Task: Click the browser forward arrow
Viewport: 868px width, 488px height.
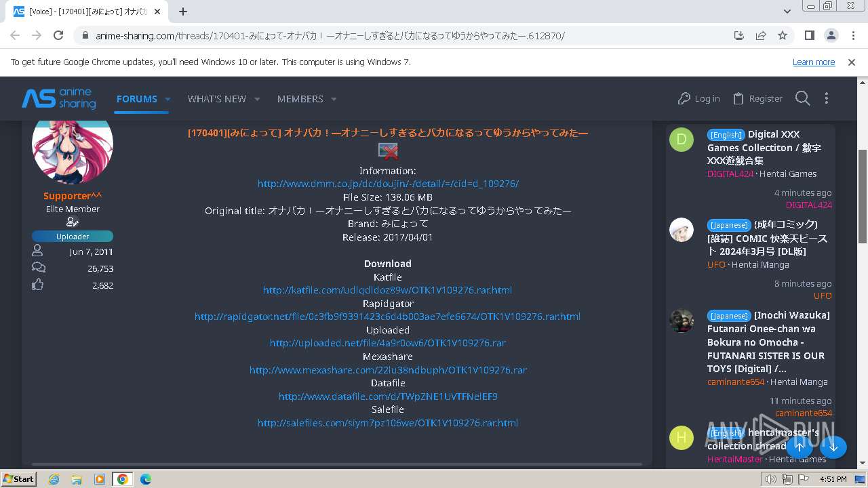Action: click(37, 35)
